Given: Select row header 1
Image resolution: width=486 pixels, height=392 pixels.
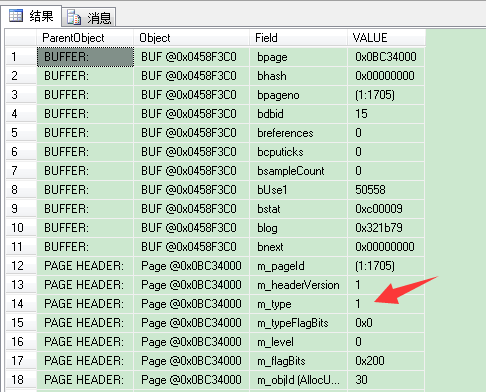Looking at the screenshot, I should pyautogui.click(x=21, y=57).
